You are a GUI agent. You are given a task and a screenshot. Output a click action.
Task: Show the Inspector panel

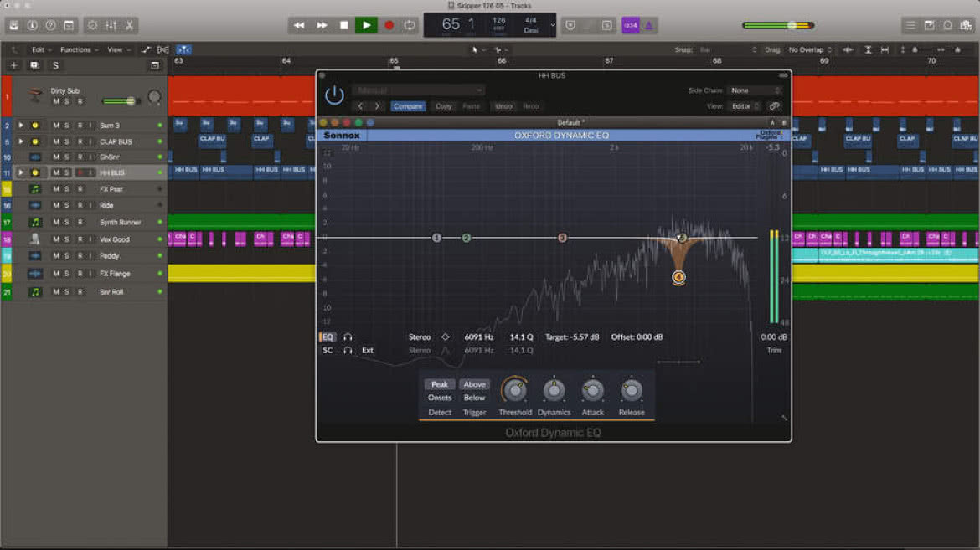[x=32, y=26]
